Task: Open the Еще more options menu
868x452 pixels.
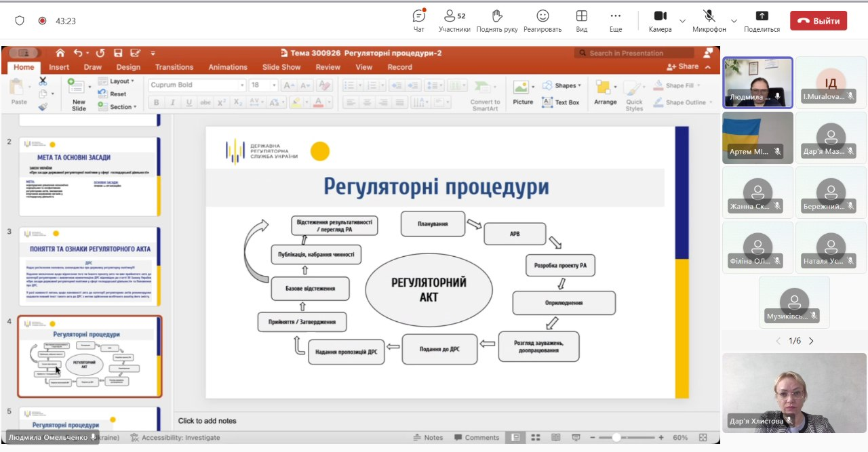Action: (x=616, y=20)
